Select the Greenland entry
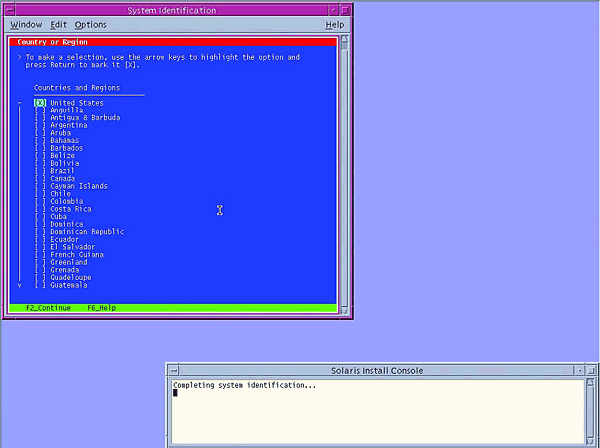Screen dimensions: 600x448 click(69, 262)
